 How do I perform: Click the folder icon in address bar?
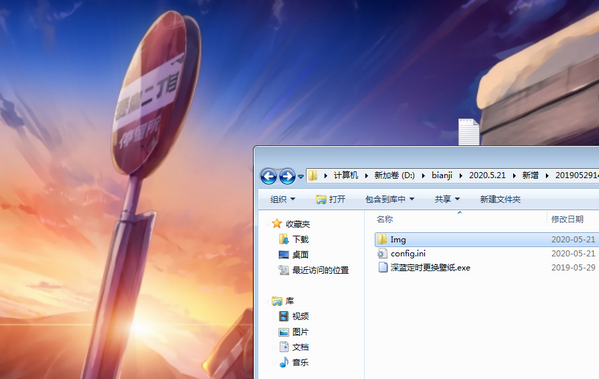313,175
